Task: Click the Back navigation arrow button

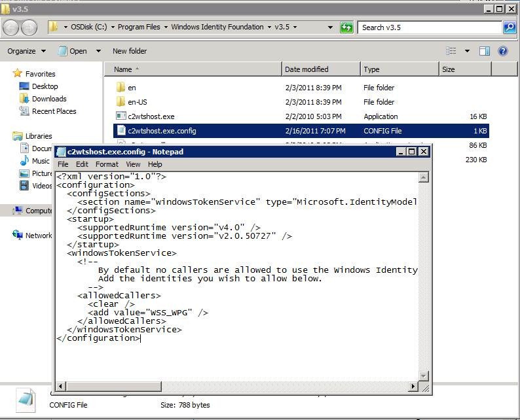Action: point(11,27)
